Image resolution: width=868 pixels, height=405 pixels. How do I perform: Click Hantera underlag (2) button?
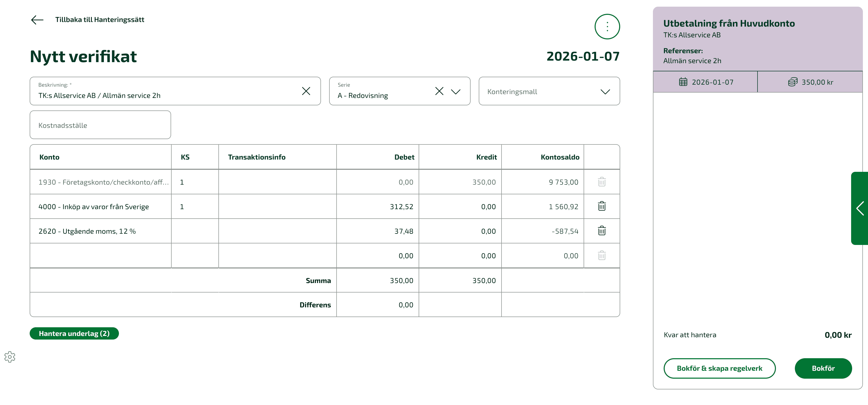74,333
